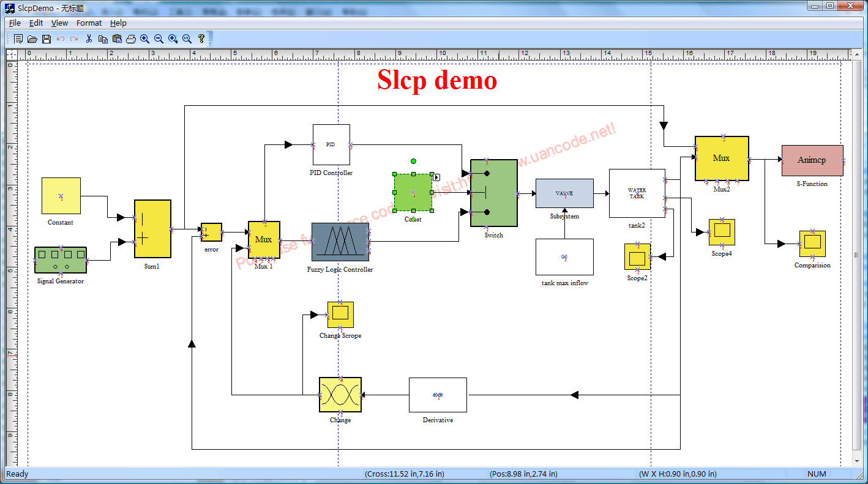Save the diagram using the floppy icon
Screen dimensions: 868x484
pyautogui.click(x=47, y=39)
